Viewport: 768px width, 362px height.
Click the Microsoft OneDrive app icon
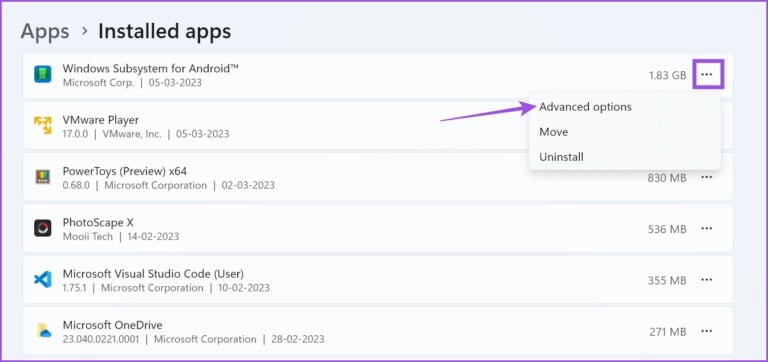coord(43,331)
